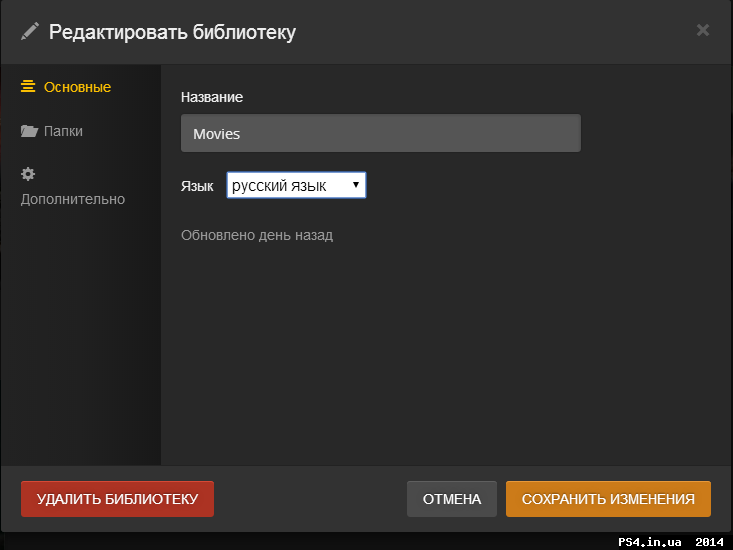Click the Папки folder icon
733x550 pixels.
[x=29, y=131]
